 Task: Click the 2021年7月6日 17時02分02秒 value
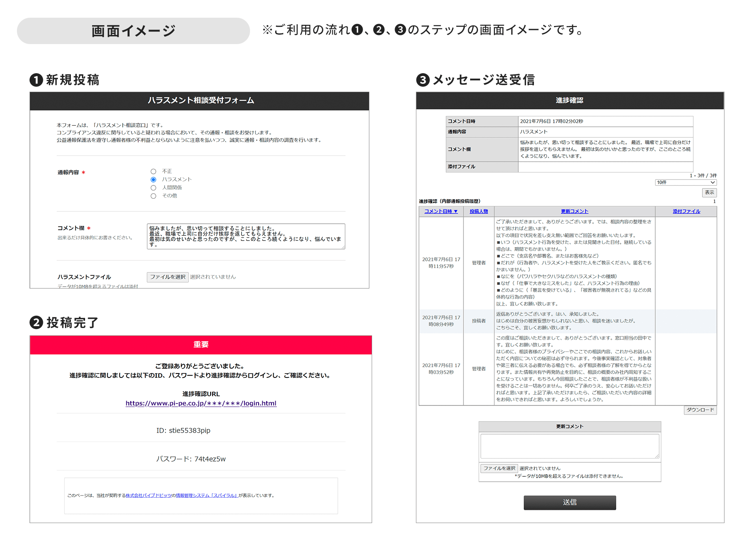click(551, 121)
